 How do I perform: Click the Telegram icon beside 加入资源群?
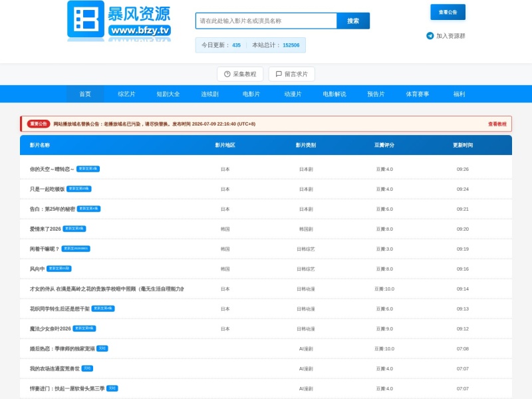430,36
